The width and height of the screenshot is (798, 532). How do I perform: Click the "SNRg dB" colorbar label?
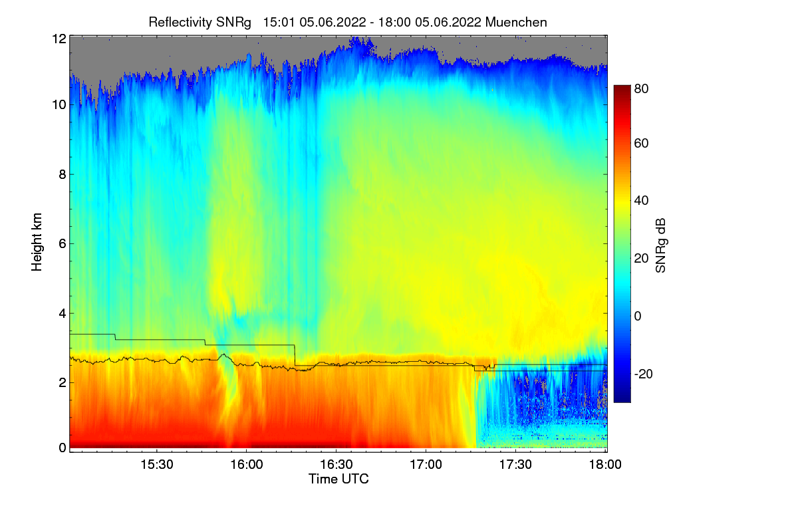coord(660,246)
